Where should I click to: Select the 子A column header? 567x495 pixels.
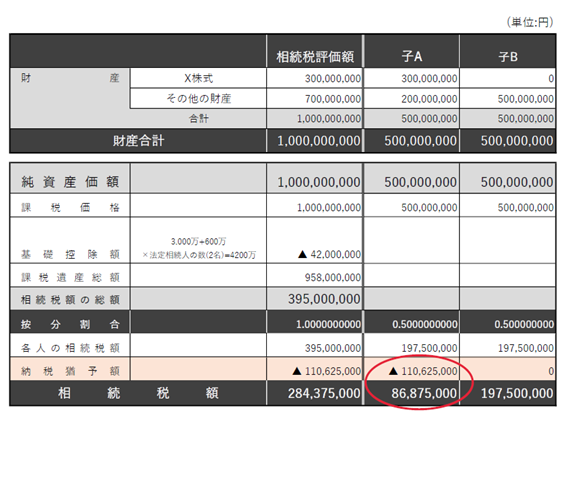pyautogui.click(x=412, y=56)
